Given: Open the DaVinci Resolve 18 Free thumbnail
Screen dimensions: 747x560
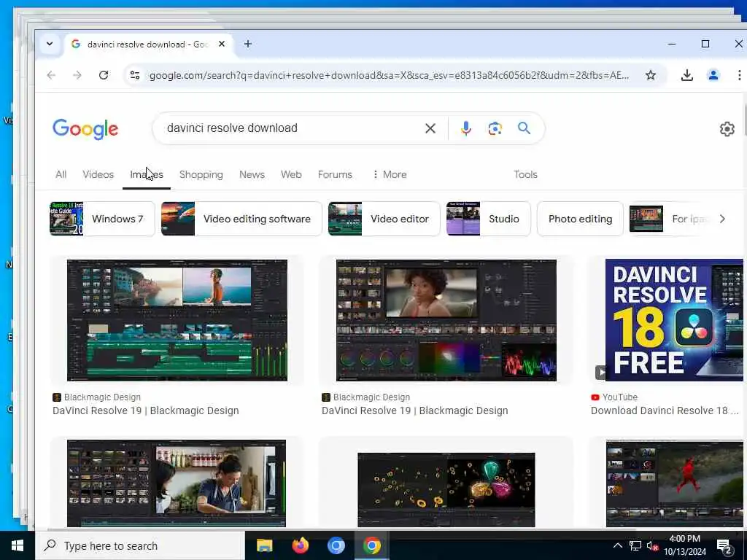Looking at the screenshot, I should point(674,320).
